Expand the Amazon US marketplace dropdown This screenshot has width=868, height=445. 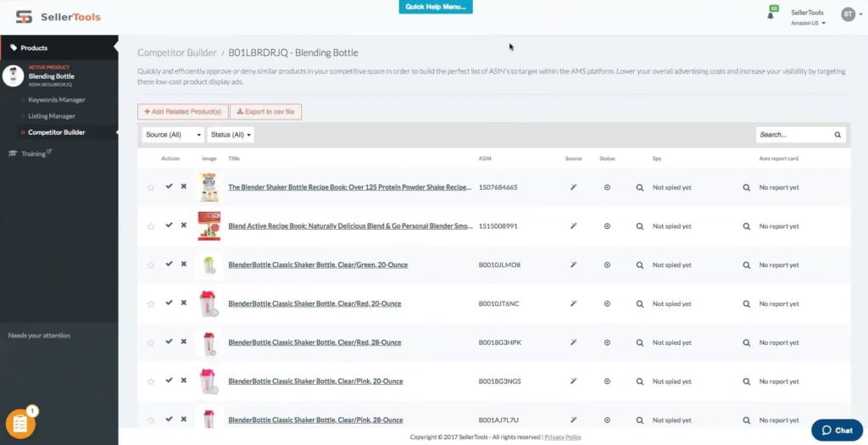(x=808, y=23)
